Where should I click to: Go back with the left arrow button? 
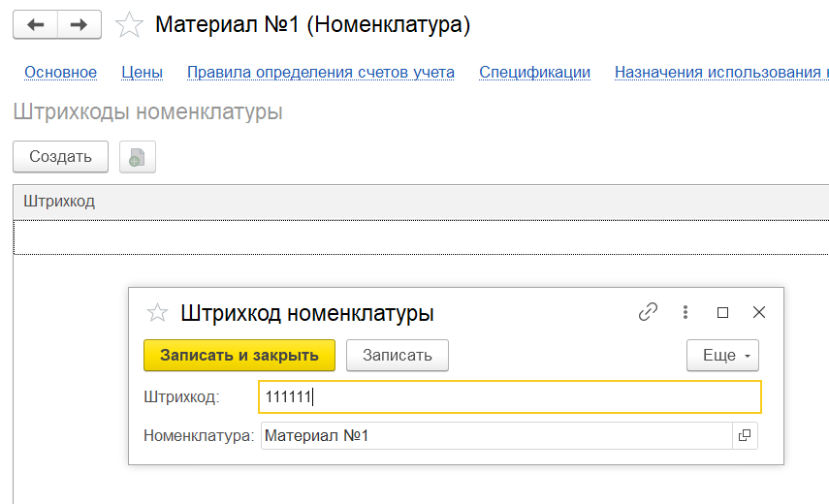[x=35, y=25]
